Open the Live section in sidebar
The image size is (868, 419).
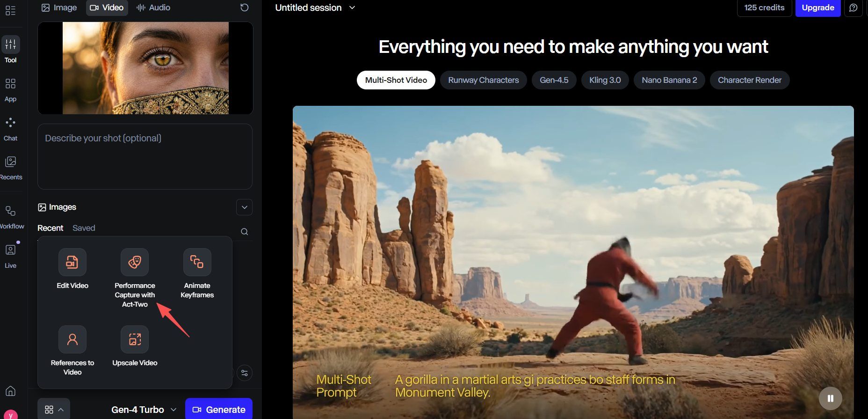[10, 256]
